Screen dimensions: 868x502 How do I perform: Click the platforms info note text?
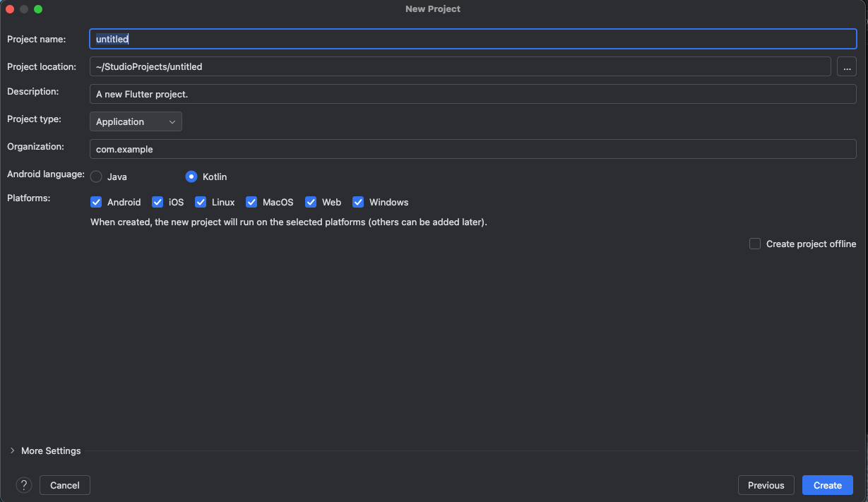[289, 222]
